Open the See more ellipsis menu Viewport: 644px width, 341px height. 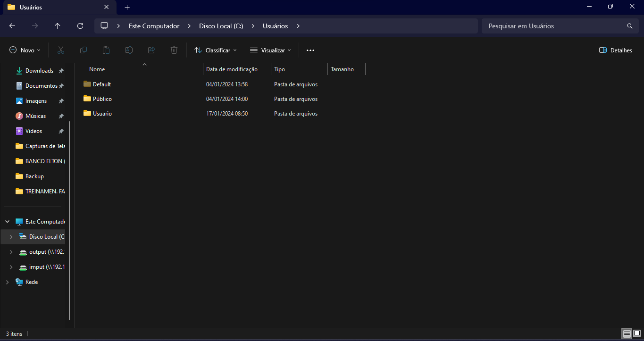(x=310, y=50)
